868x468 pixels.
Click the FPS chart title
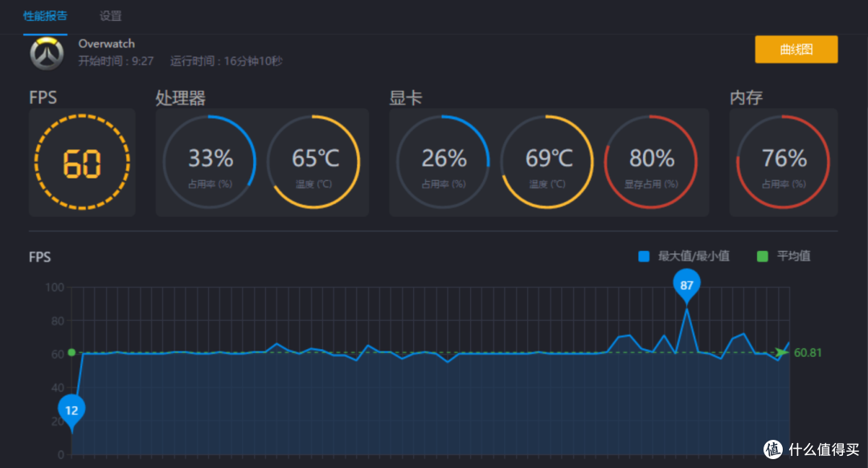click(x=40, y=257)
